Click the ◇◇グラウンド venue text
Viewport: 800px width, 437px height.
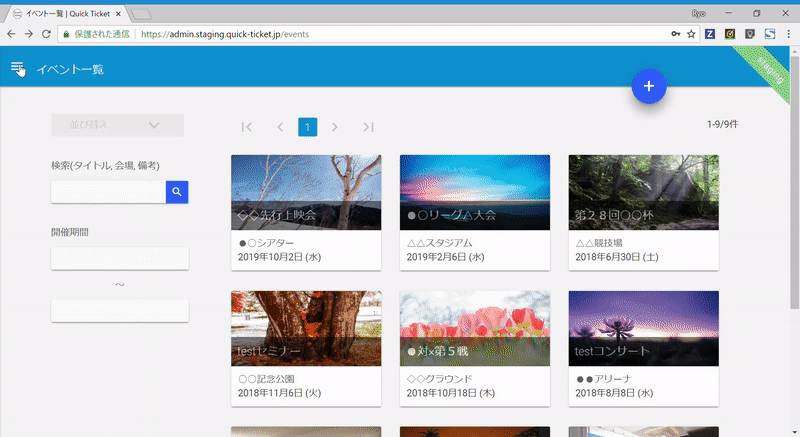439,379
